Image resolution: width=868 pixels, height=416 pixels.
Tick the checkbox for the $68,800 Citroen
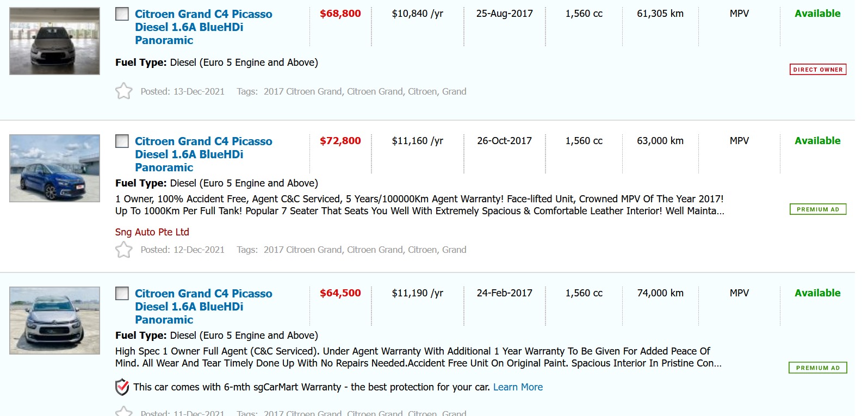pyautogui.click(x=122, y=14)
